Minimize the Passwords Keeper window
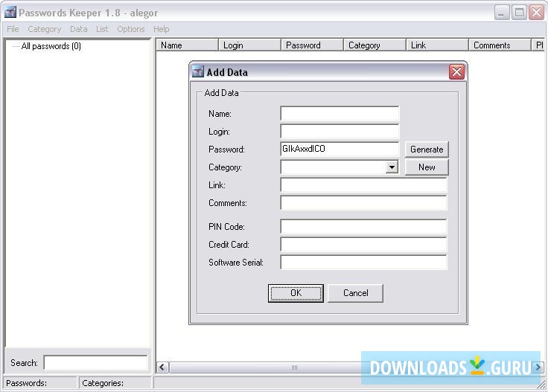The height and width of the screenshot is (392, 548). coord(502,13)
